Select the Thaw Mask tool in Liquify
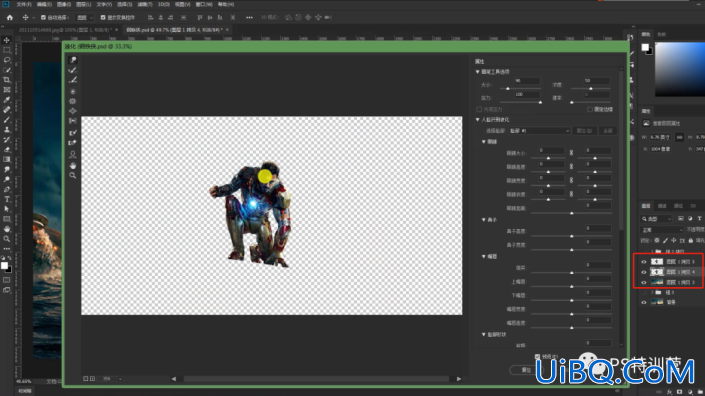 pos(73,143)
